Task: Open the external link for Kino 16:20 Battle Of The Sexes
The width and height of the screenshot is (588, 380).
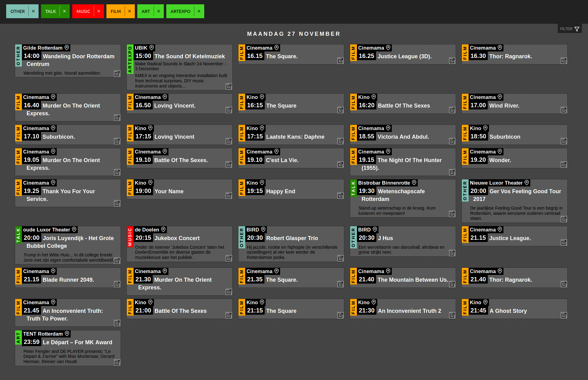Action: (452, 110)
